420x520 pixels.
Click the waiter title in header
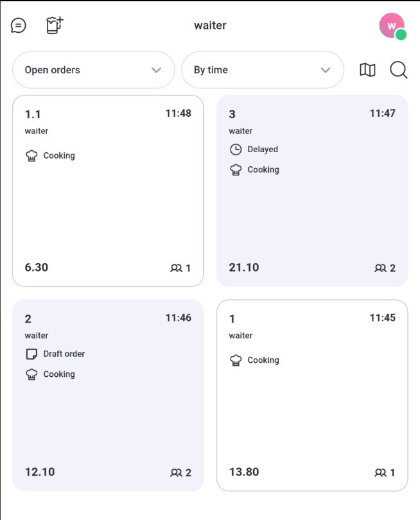click(210, 26)
